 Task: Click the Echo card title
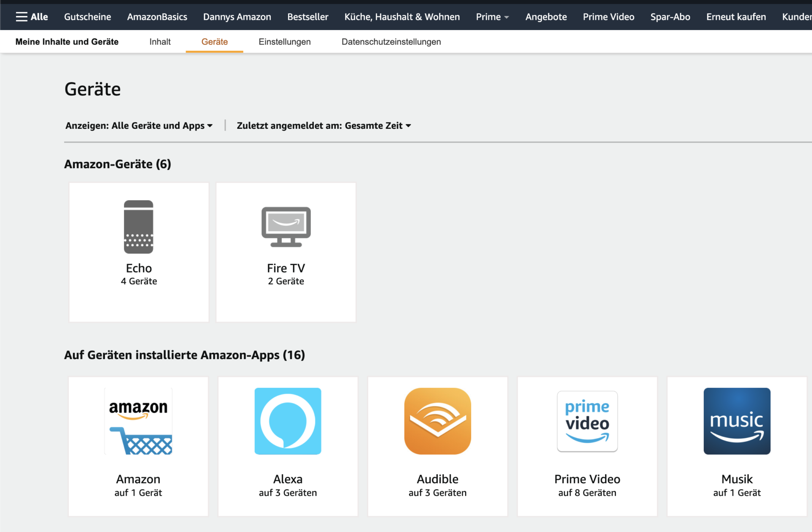click(139, 268)
